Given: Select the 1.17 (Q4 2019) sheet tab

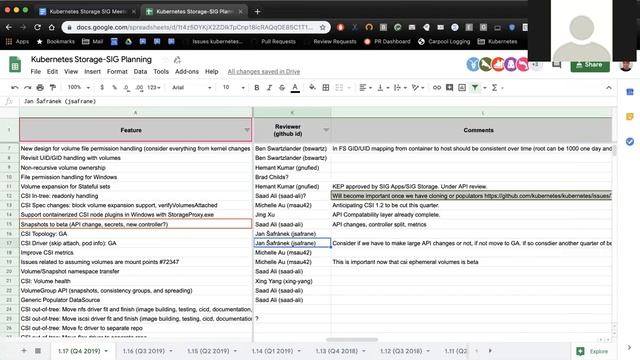Looking at the screenshot, I should (83, 351).
